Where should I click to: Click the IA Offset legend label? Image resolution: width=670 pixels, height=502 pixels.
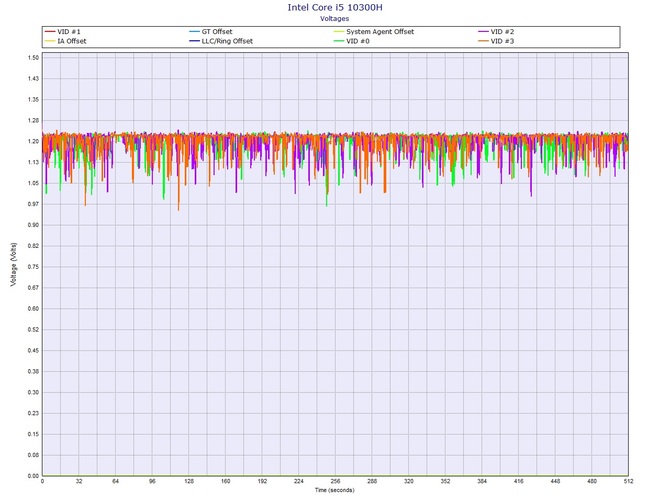point(72,41)
